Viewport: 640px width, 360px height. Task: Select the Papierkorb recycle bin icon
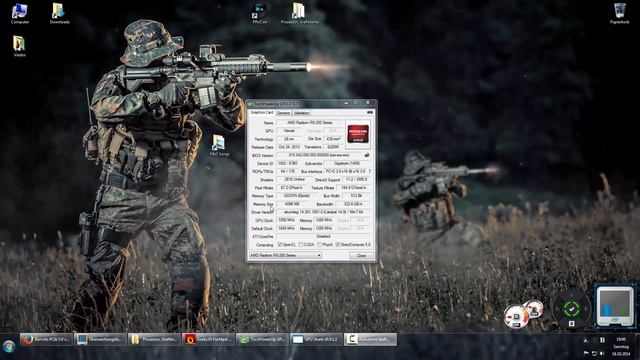point(619,13)
